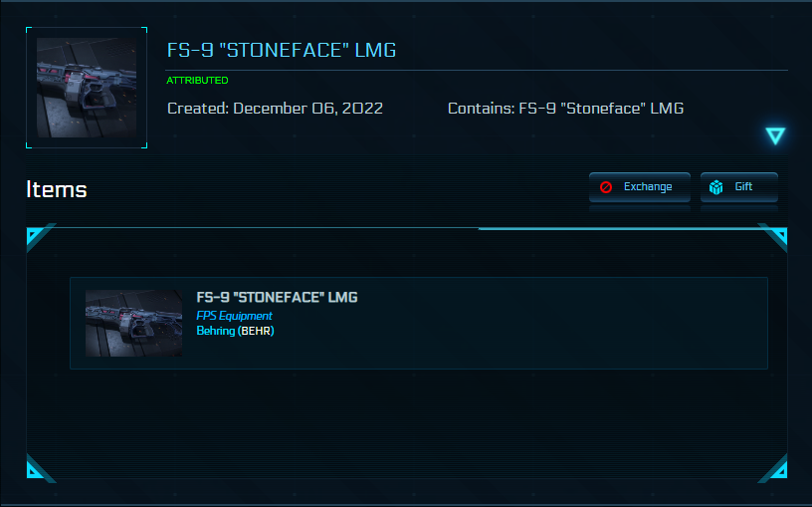Click the gift box icon
Screen dimensions: 812x507
pyautogui.click(x=715, y=187)
